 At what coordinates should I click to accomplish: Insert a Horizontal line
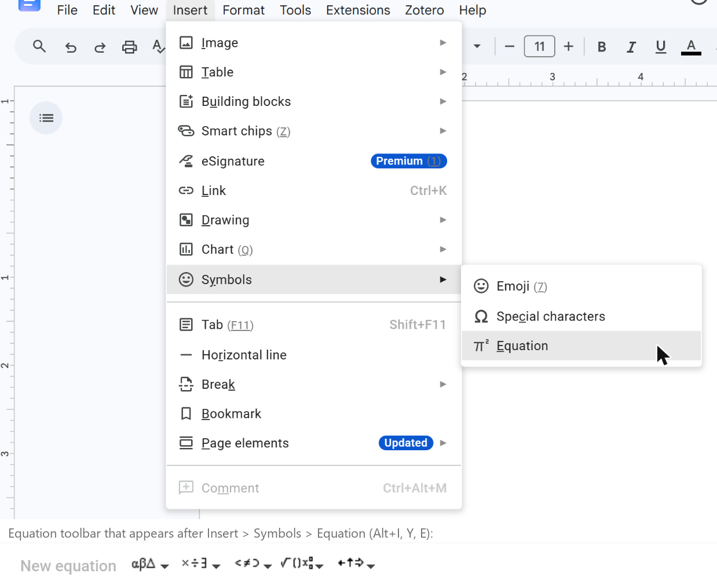pyautogui.click(x=314, y=355)
